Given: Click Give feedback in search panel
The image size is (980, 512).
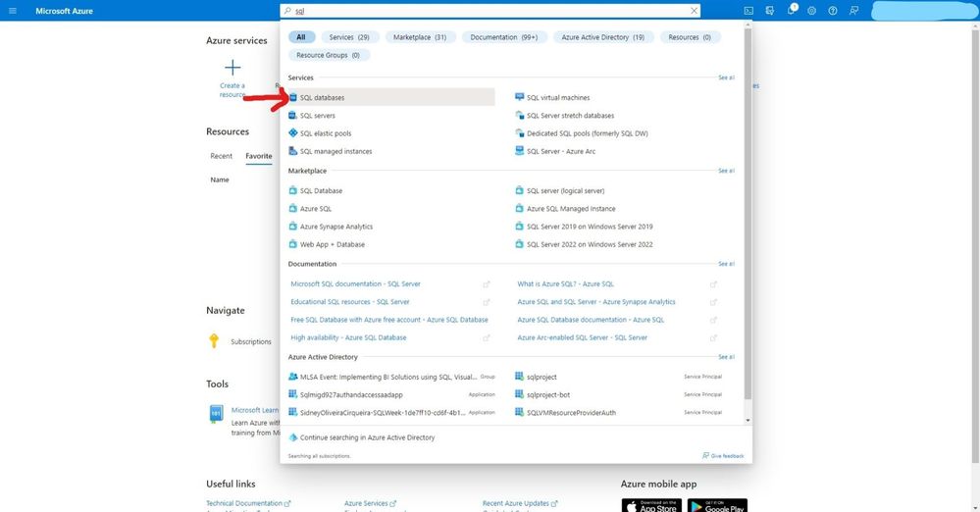Looking at the screenshot, I should (723, 456).
